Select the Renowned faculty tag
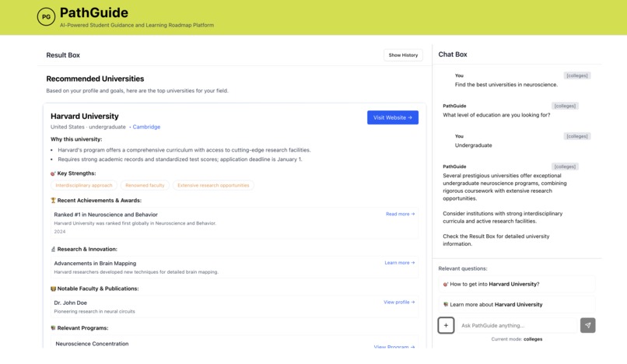The width and height of the screenshot is (627, 364). (145, 185)
